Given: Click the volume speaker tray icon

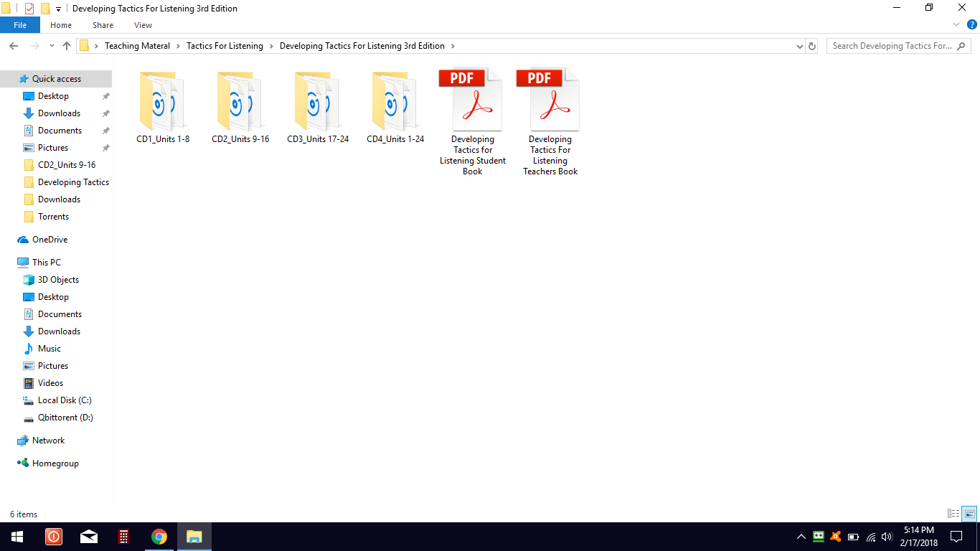Looking at the screenshot, I should pyautogui.click(x=887, y=537).
